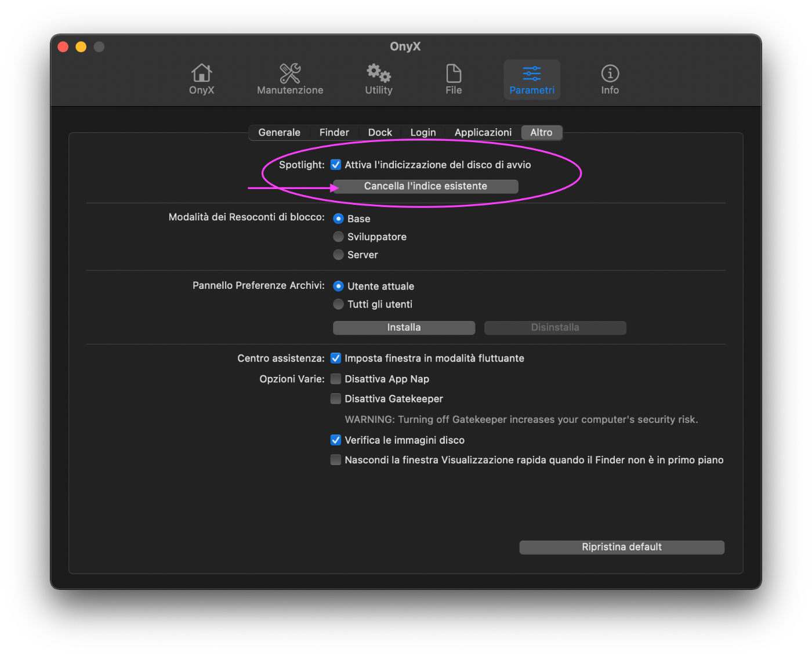Click Modalità dei Resoconti di blocco label
This screenshot has height=656, width=812.
(246, 217)
